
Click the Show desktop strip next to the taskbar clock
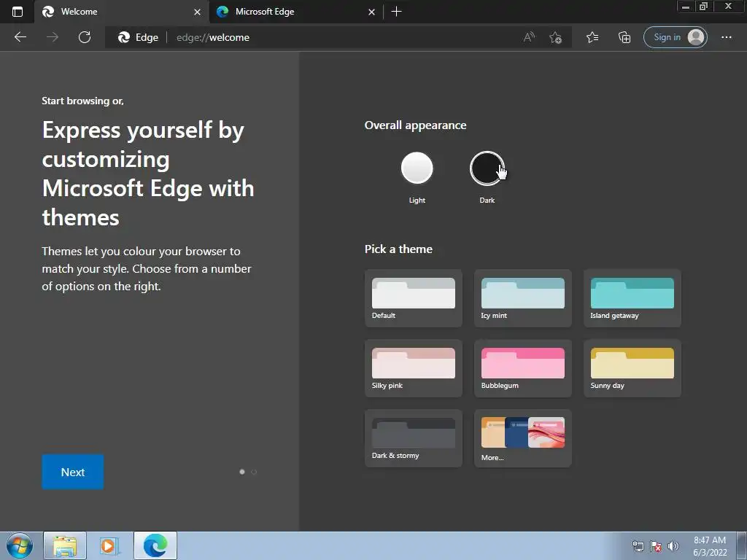coord(742,545)
